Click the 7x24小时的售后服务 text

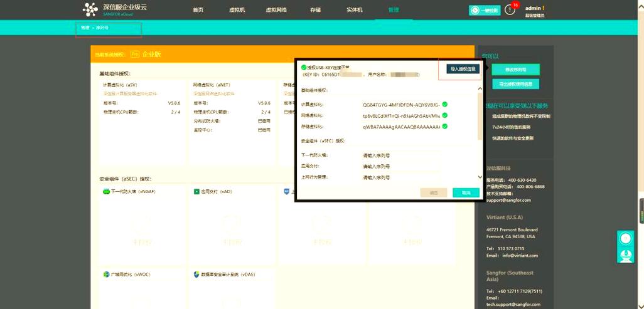click(512, 127)
